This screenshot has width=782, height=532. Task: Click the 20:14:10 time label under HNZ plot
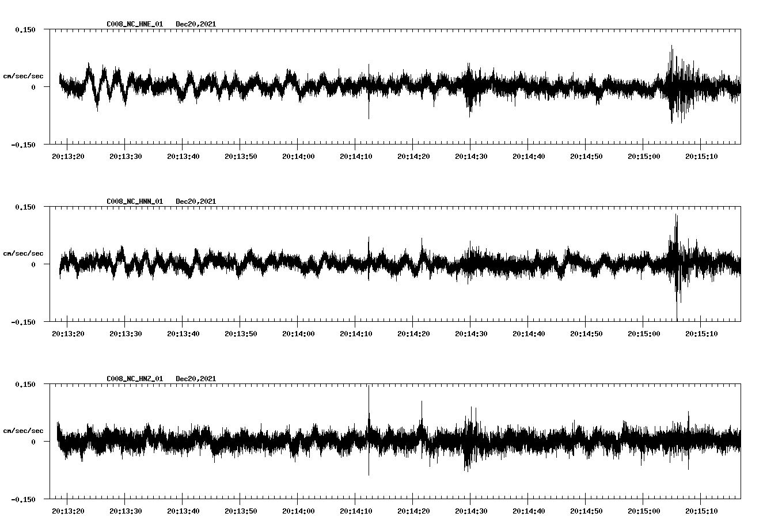click(x=356, y=511)
